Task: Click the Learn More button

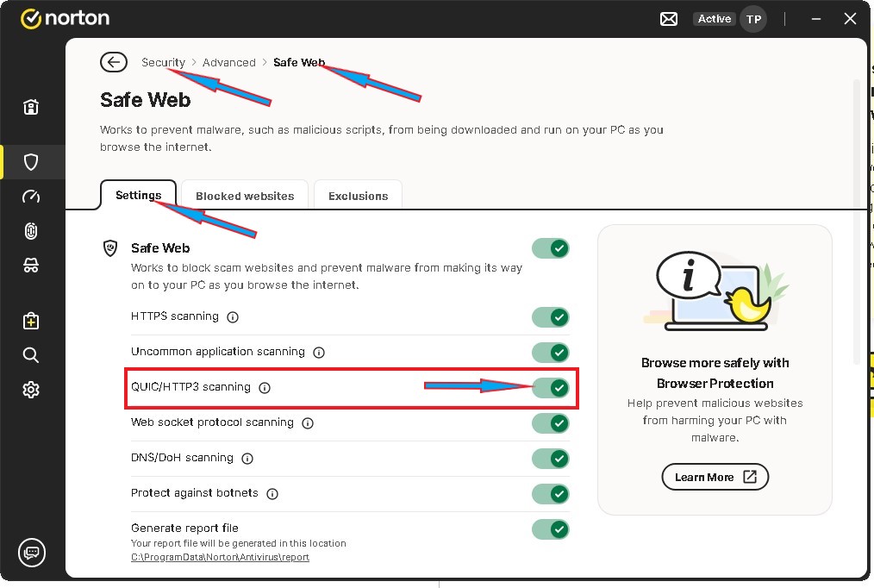Action: pos(715,477)
